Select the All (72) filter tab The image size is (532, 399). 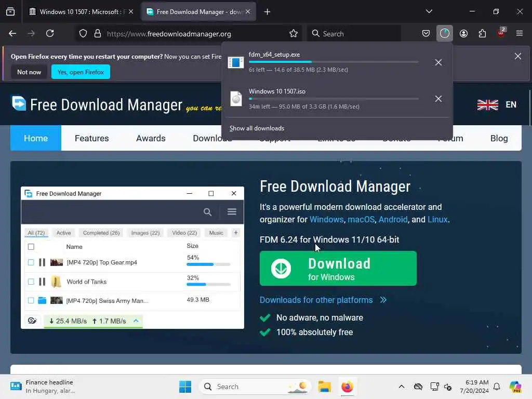pyautogui.click(x=36, y=233)
